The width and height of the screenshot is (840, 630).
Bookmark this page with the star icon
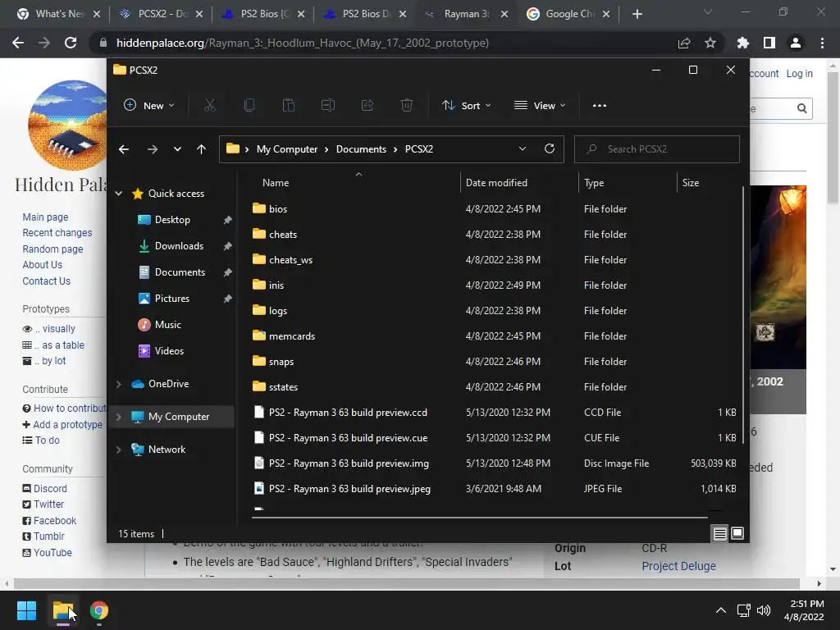coord(710,43)
